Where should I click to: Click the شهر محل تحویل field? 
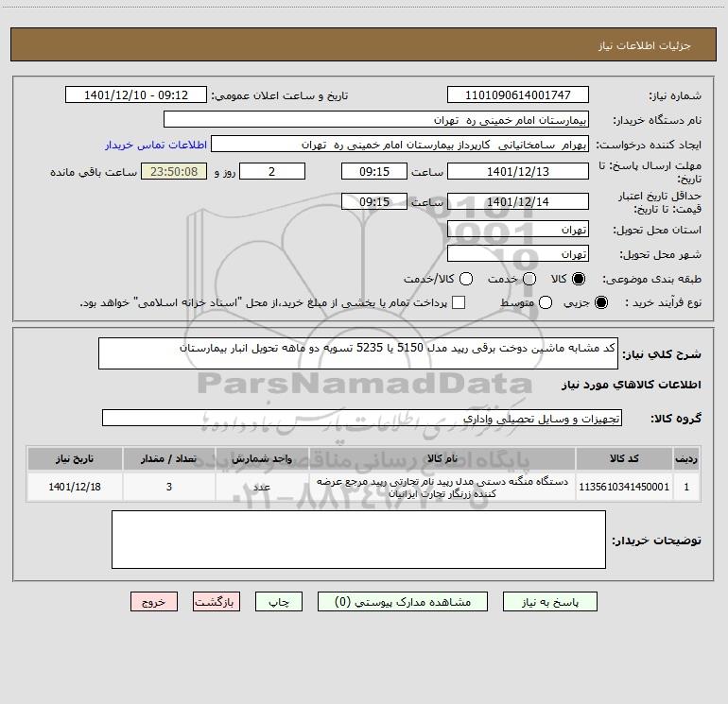pos(518,253)
